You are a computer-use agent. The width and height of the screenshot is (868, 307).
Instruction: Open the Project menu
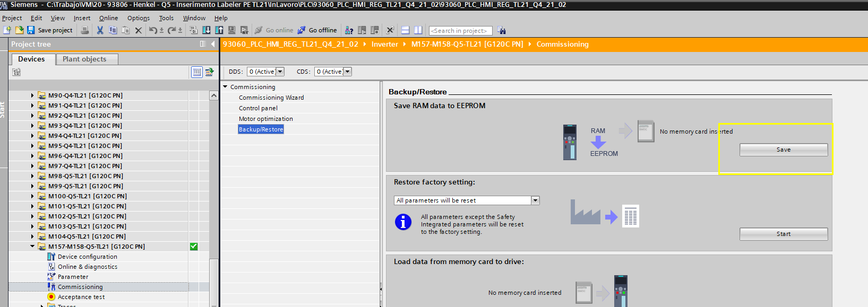tap(12, 18)
